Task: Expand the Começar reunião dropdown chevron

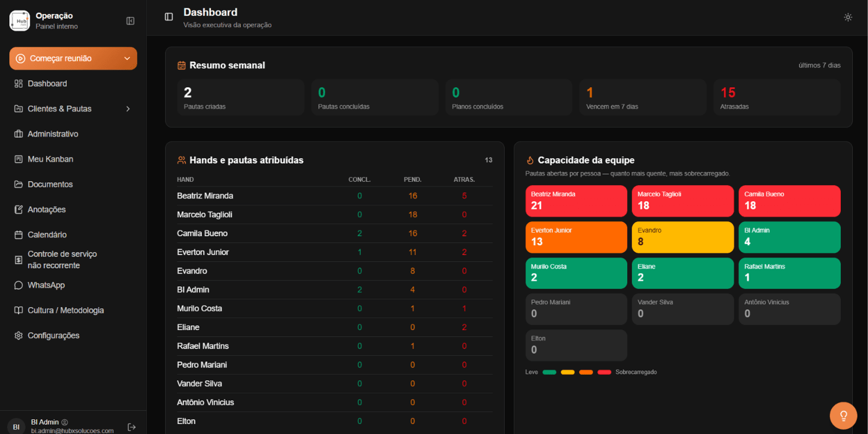Action: point(127,59)
